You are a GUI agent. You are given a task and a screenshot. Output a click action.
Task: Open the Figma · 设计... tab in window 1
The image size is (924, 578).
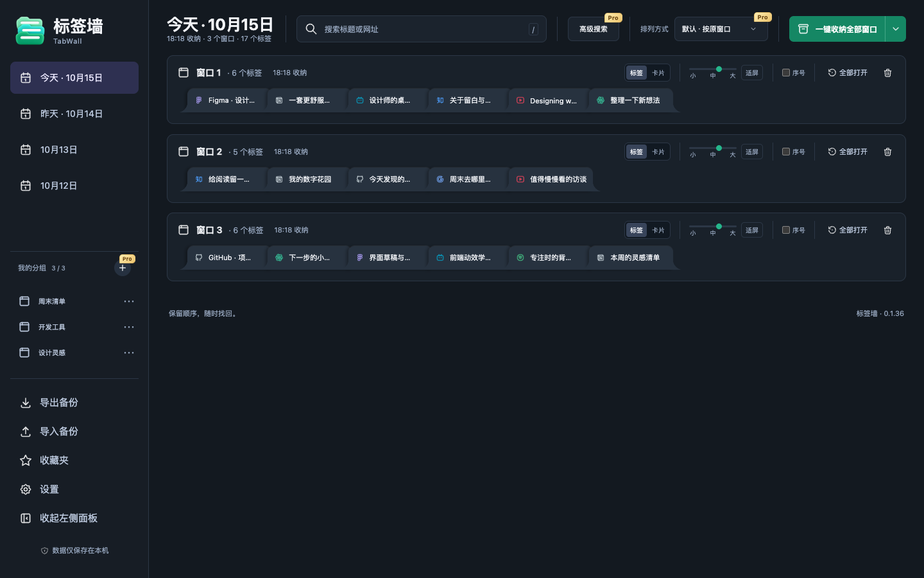coord(227,100)
